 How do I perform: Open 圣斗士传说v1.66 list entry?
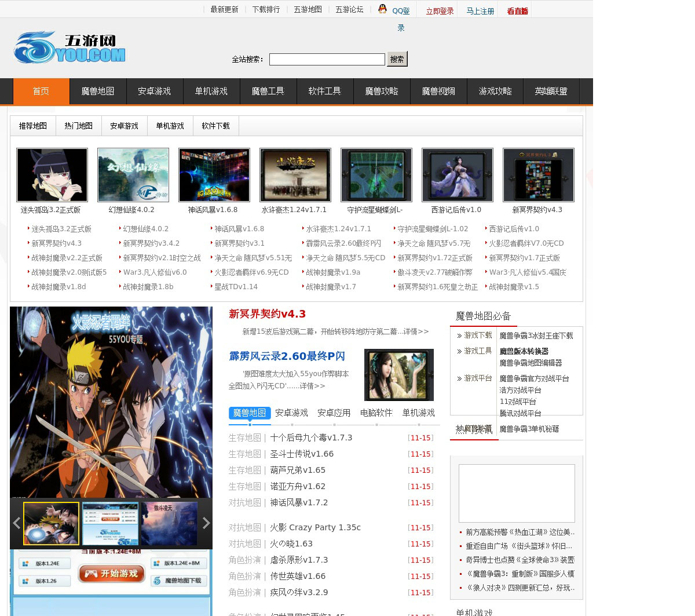coord(302,454)
